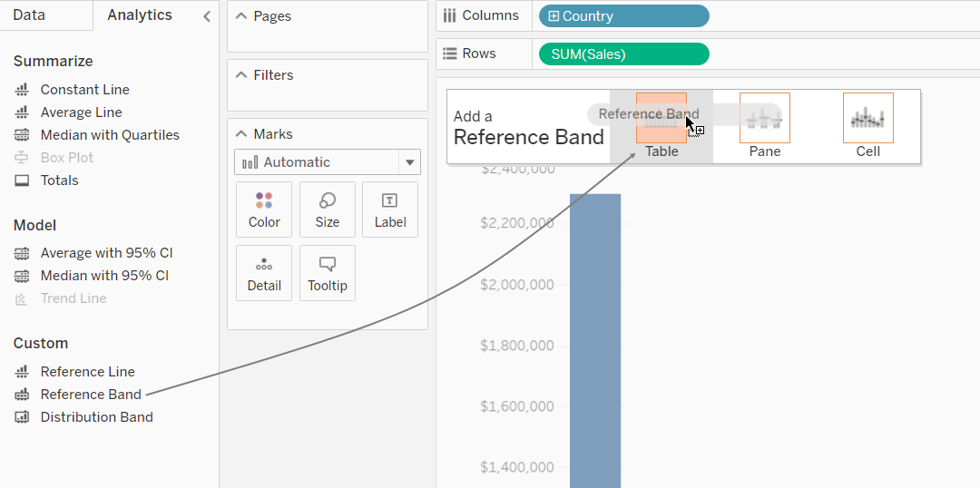Click the Average Line icon
Screen dimensions: 980x488
tap(22, 112)
